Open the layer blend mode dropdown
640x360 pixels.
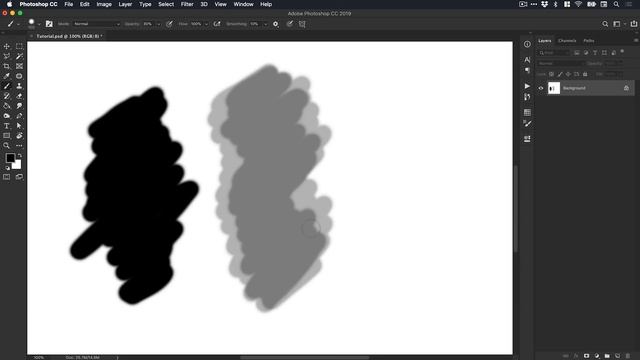point(560,64)
